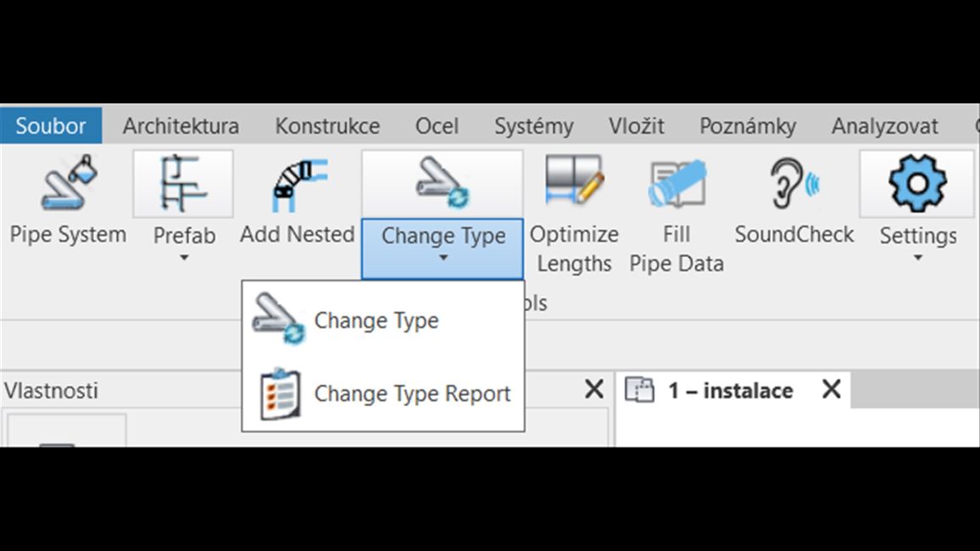Open the Prefab tool icon

pyautogui.click(x=183, y=184)
